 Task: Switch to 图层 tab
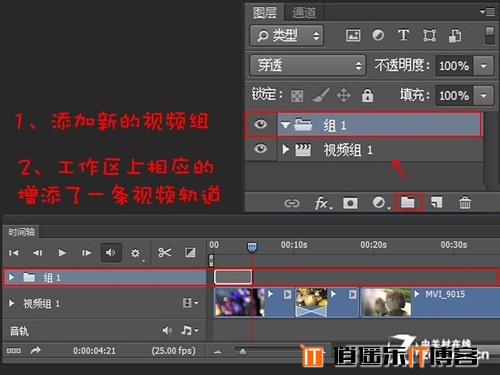265,13
